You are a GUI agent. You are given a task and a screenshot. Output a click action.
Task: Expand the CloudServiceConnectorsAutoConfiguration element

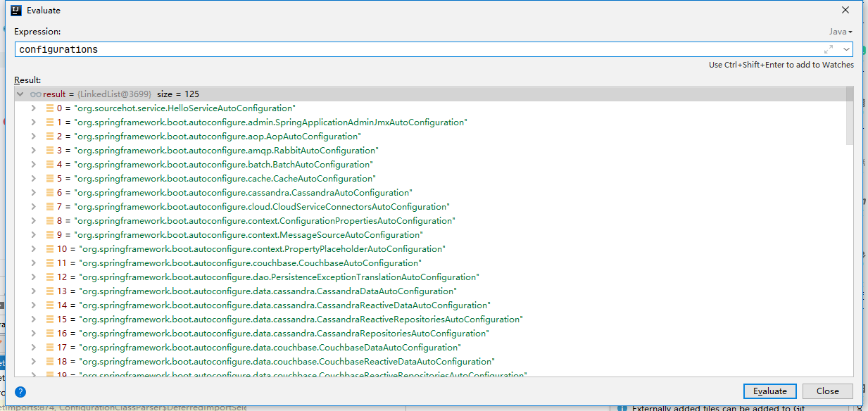coord(33,207)
